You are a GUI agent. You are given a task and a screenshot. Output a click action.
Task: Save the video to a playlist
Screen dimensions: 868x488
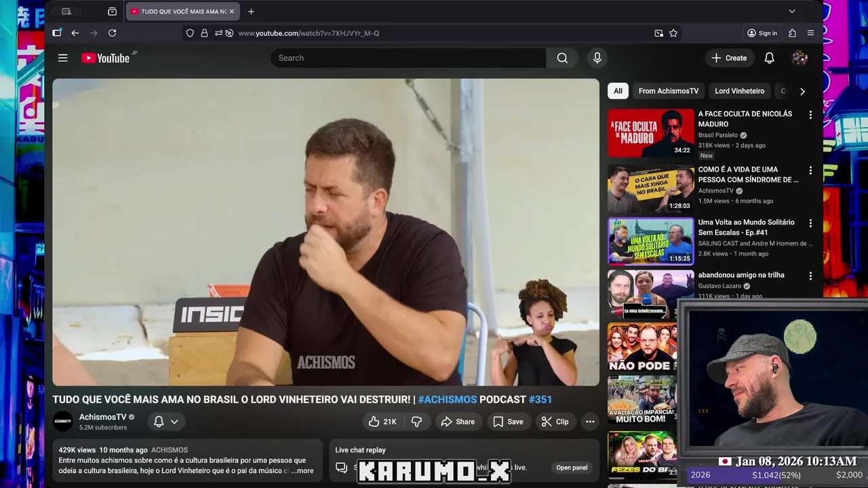(x=508, y=422)
